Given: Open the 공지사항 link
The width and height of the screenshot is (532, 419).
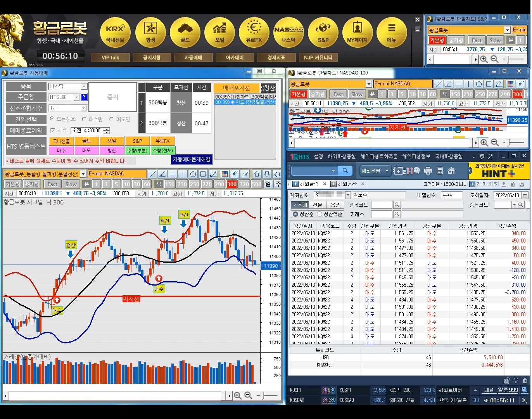Looking at the screenshot, I should 152,57.
